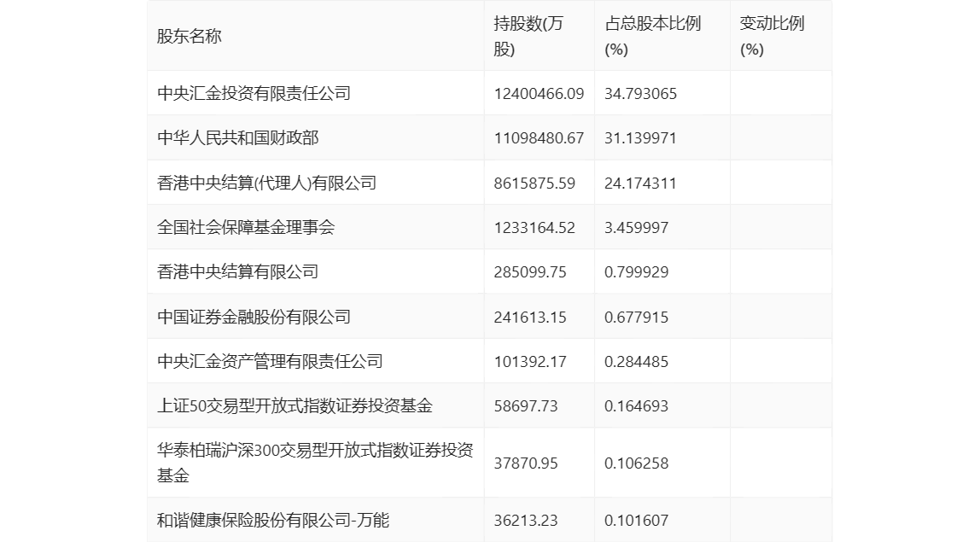Select 中华人民共和国财政部 shareholder name

[238, 138]
